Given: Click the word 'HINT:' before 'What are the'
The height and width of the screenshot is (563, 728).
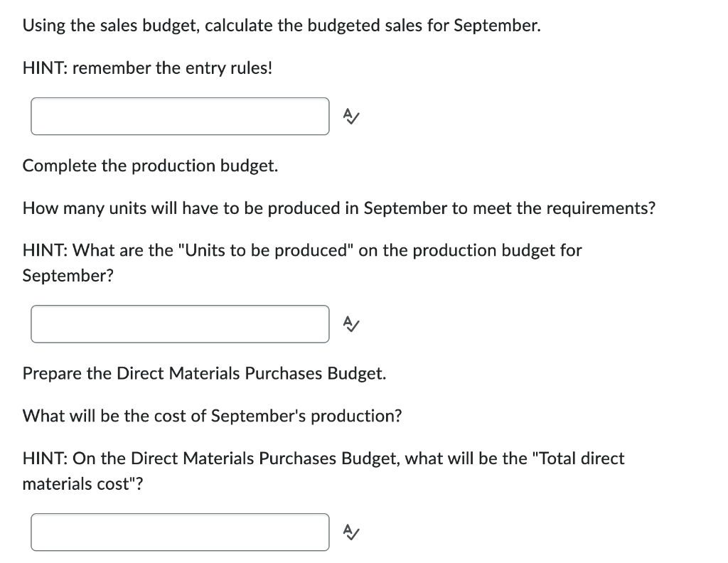Looking at the screenshot, I should pyautogui.click(x=45, y=251).
